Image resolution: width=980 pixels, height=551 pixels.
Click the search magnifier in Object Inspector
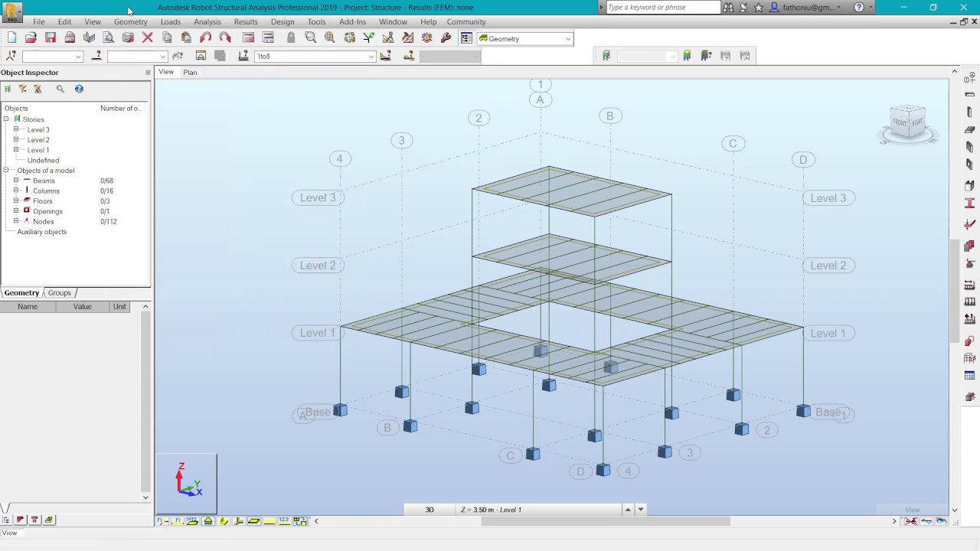click(60, 89)
